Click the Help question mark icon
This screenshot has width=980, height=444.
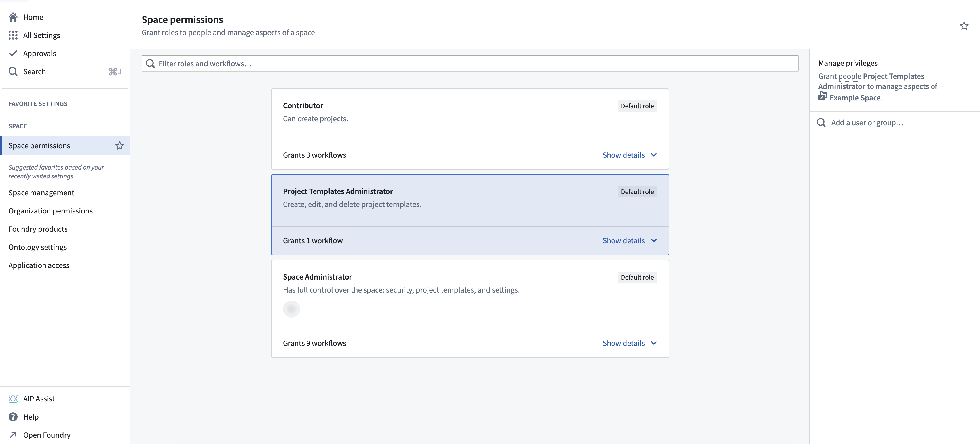pos(13,416)
